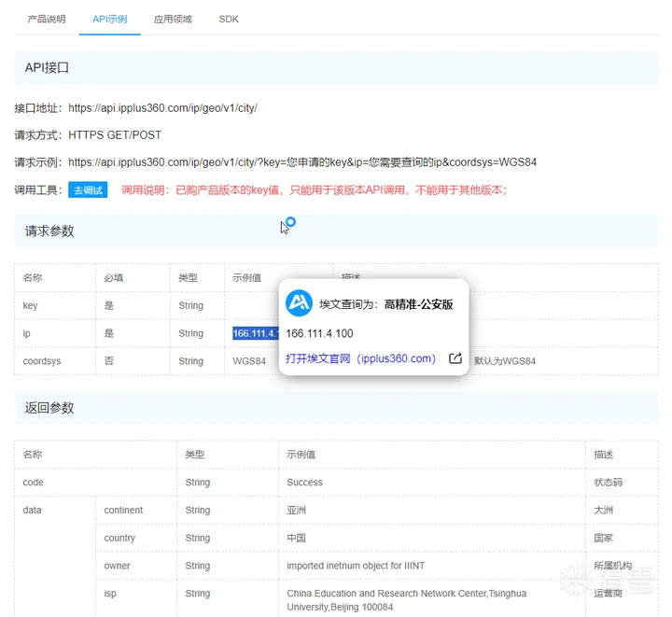This screenshot has width=672, height=617.
Task: Click the API接口 section header
Action: 336,68
